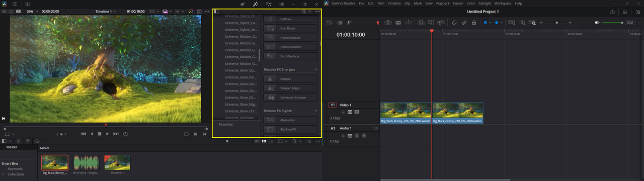Click Play Reverse in viewer transport
The height and width of the screenshot is (181, 644).
click(x=92, y=134)
